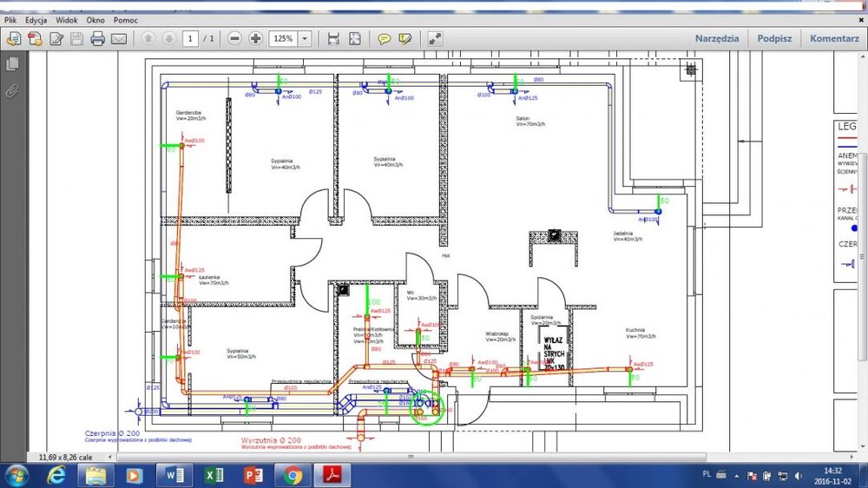Click the send by email envelope icon
868x488 pixels.
click(119, 39)
